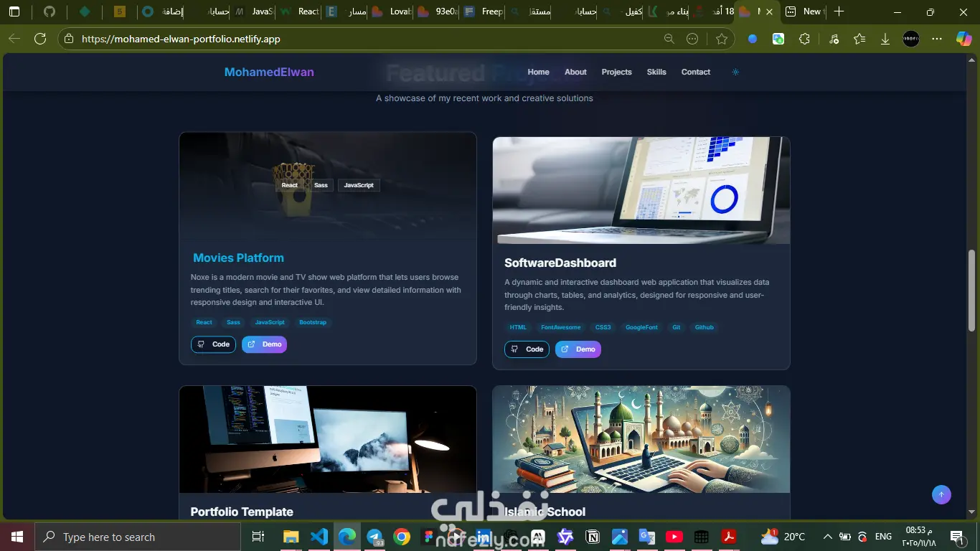Viewport: 980px width, 551px height.
Task: Launch Demo for SoftwareDashboard
Action: pyautogui.click(x=578, y=349)
